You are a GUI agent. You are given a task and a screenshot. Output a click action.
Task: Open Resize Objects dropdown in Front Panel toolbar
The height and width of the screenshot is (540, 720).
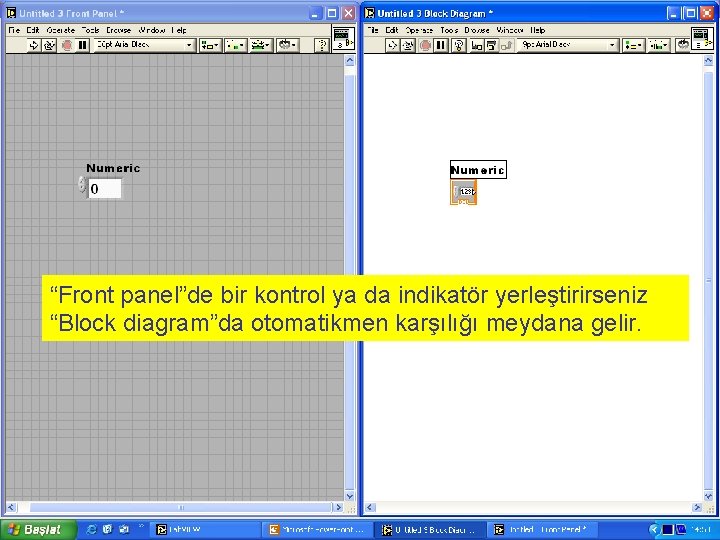(261, 45)
